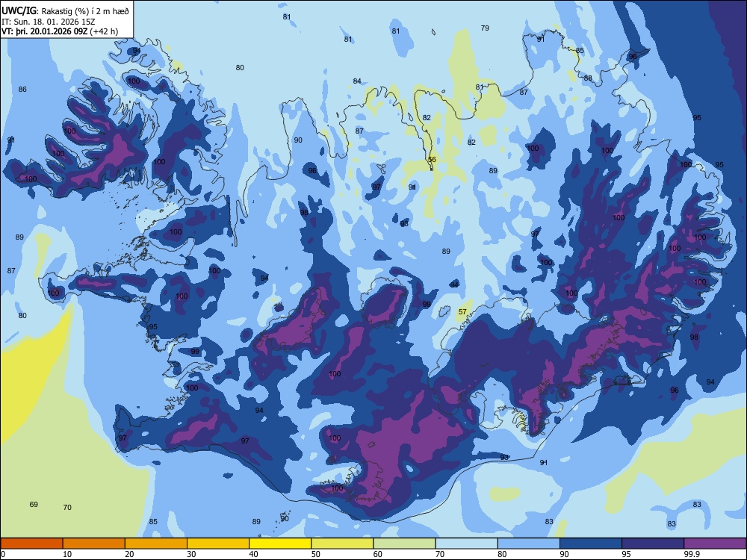The width and height of the screenshot is (747, 560).
Task: Click the purple legend swatch above 99.9
Action: (715, 544)
